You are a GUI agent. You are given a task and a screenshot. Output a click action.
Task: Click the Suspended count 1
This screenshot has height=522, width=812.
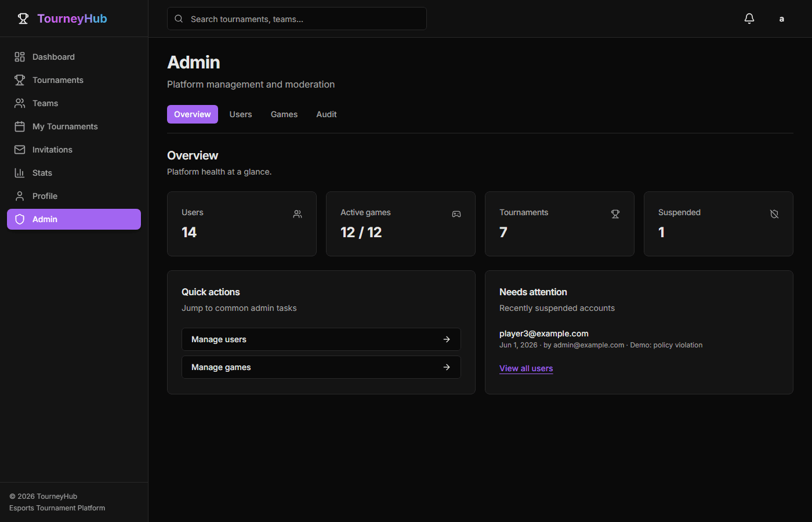click(x=662, y=233)
